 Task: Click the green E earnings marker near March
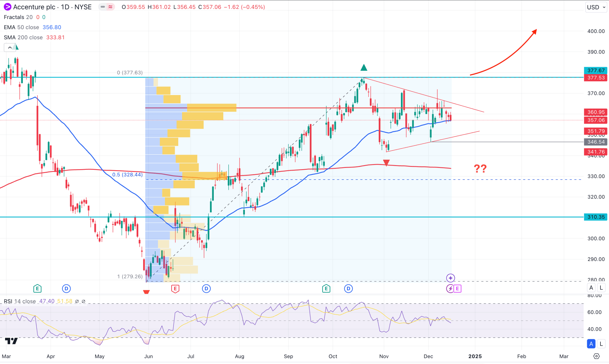pos(37,289)
